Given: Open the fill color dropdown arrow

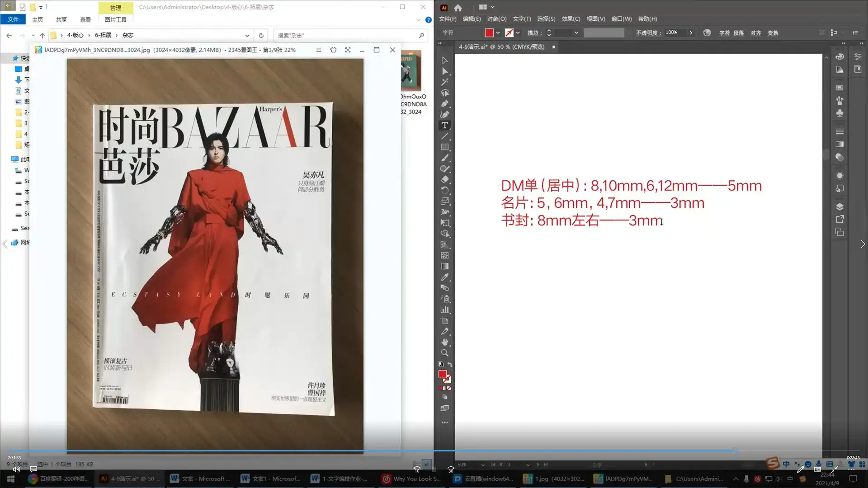Looking at the screenshot, I should [498, 33].
